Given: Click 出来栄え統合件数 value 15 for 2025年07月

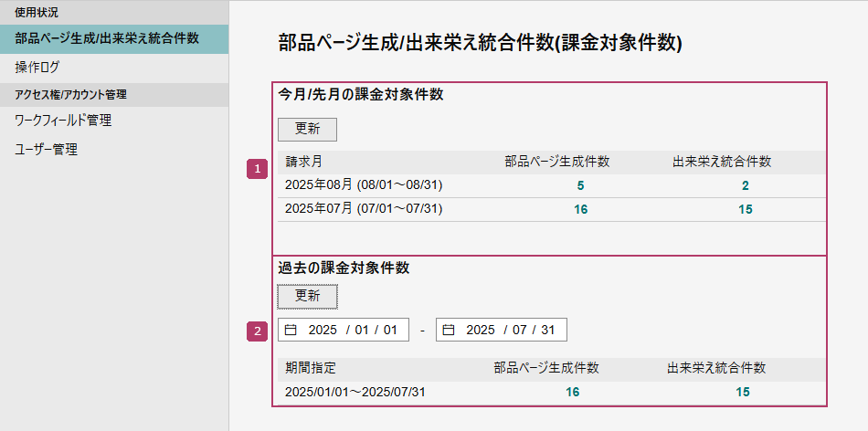Looking at the screenshot, I should pos(745,210).
